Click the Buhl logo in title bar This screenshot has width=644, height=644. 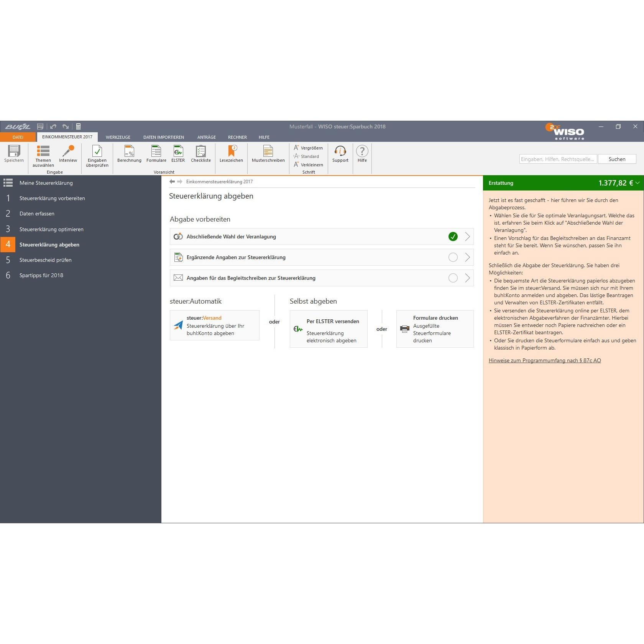pos(18,127)
